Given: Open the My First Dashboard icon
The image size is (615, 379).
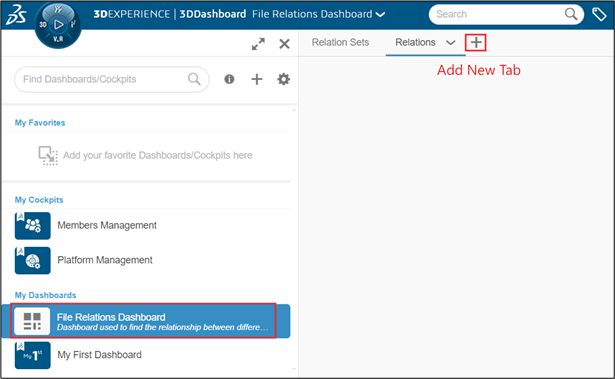Looking at the screenshot, I should 33,355.
